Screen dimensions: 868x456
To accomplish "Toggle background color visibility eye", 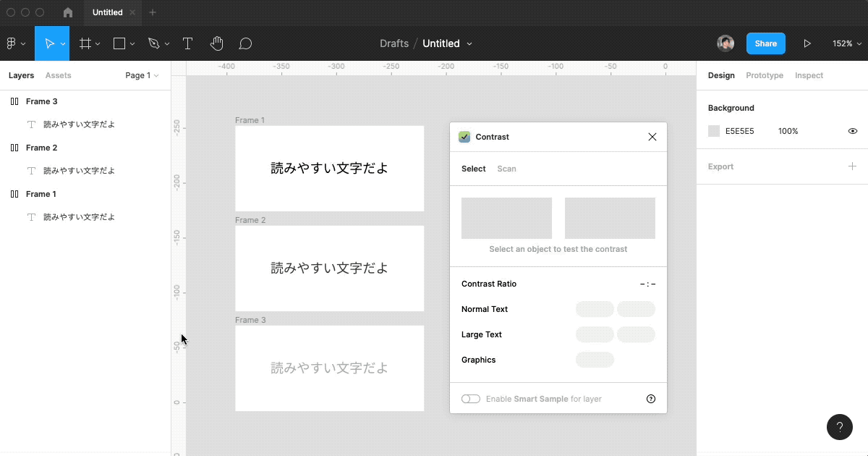I will [852, 131].
